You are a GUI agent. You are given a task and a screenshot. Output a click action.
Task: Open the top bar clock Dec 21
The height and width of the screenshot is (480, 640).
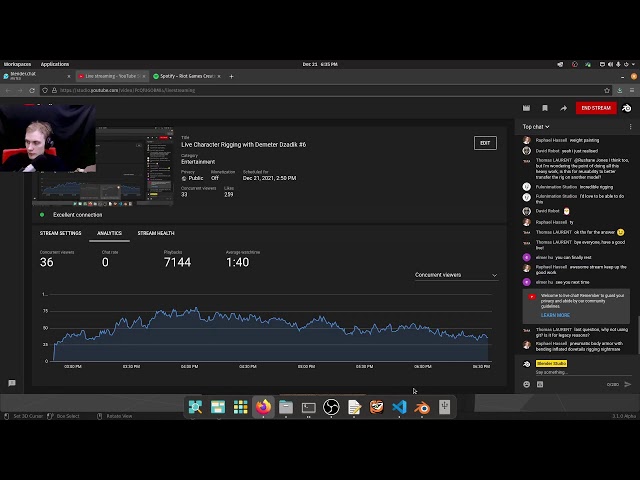320,64
